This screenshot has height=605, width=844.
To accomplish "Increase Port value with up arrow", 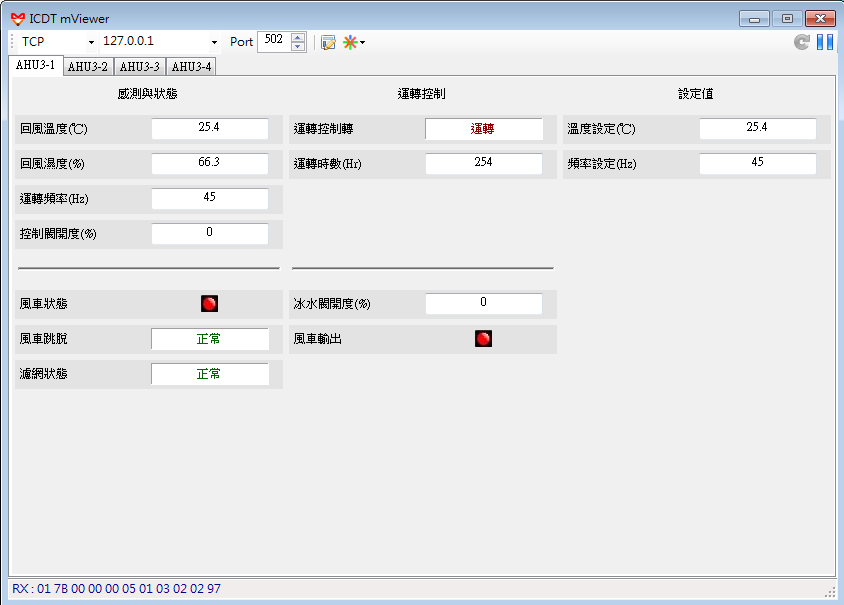I will pos(297,37).
